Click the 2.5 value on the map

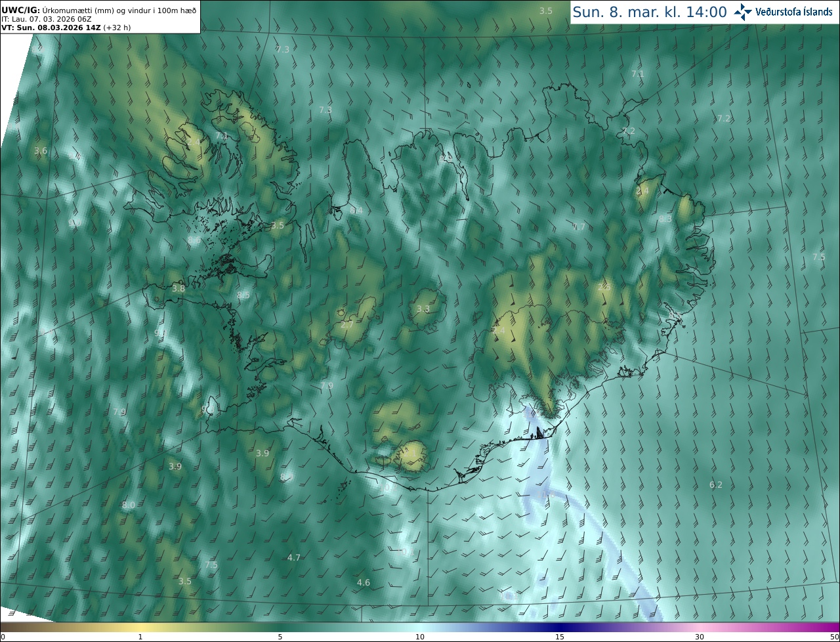(604, 288)
